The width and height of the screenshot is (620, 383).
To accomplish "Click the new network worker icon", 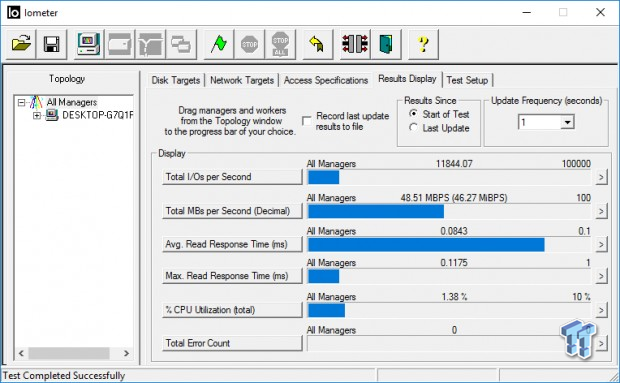I will click(x=151, y=44).
